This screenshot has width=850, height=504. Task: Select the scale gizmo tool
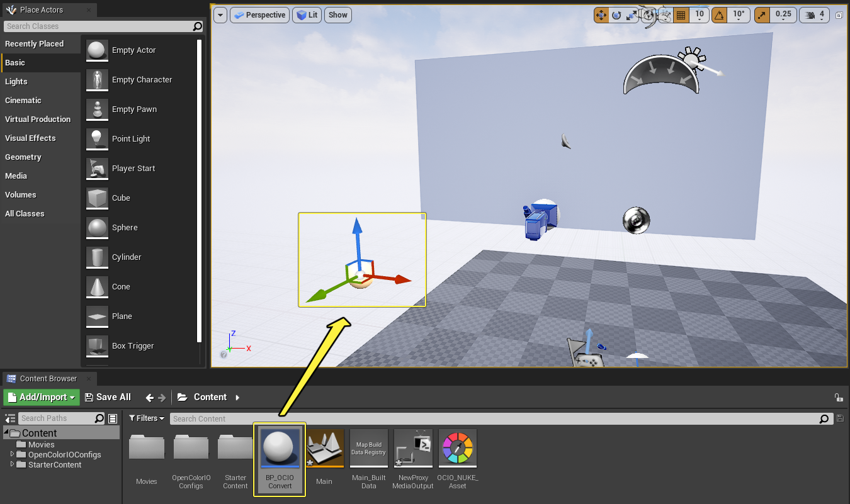pyautogui.click(x=632, y=15)
